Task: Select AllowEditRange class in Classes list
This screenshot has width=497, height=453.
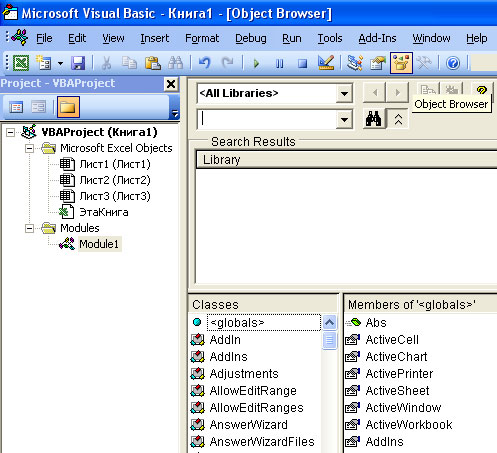Action: pyautogui.click(x=253, y=391)
